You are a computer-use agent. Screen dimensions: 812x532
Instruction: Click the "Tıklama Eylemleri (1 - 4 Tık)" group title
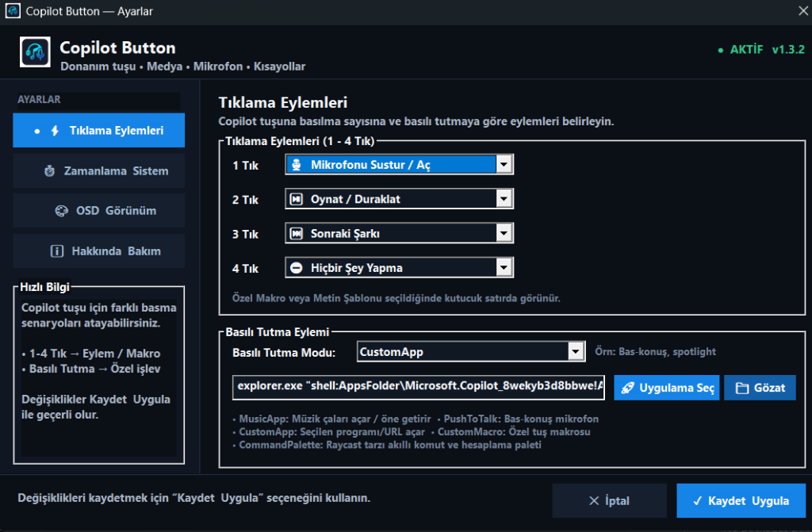(x=300, y=141)
